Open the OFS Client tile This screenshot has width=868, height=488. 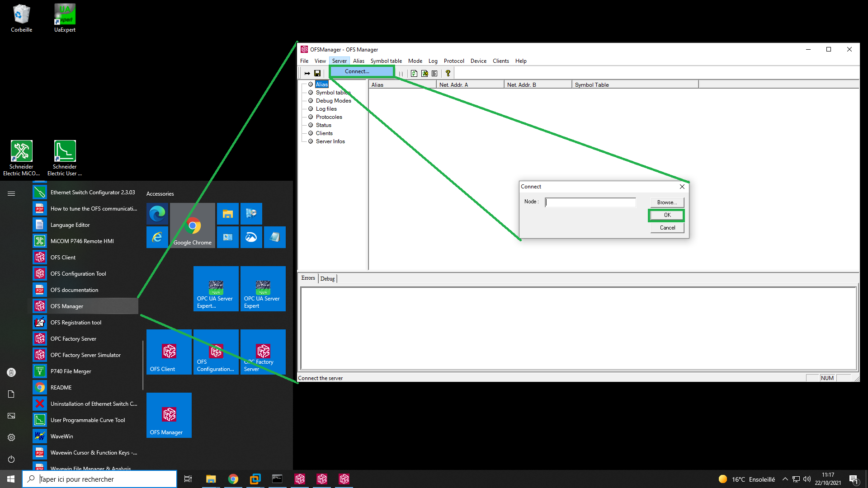(x=169, y=352)
